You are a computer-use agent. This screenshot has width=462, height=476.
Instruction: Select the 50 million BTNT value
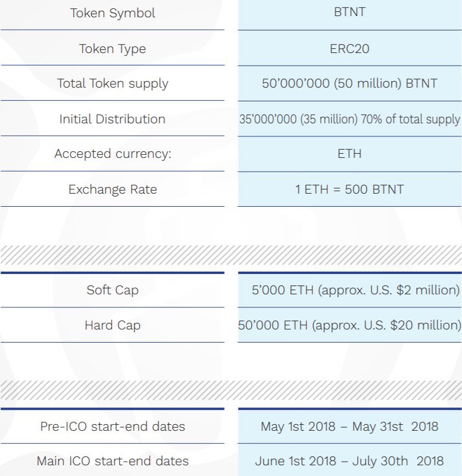point(349,83)
